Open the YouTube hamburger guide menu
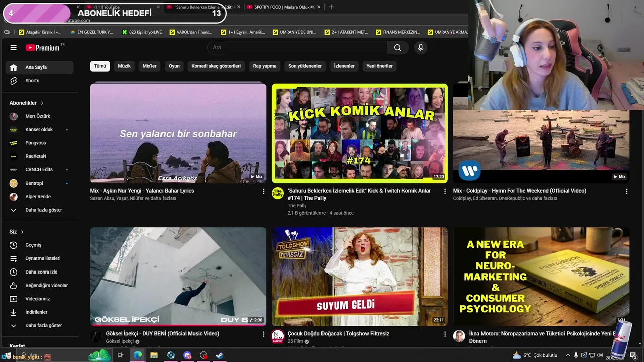This screenshot has width=644, height=362. [x=14, y=48]
